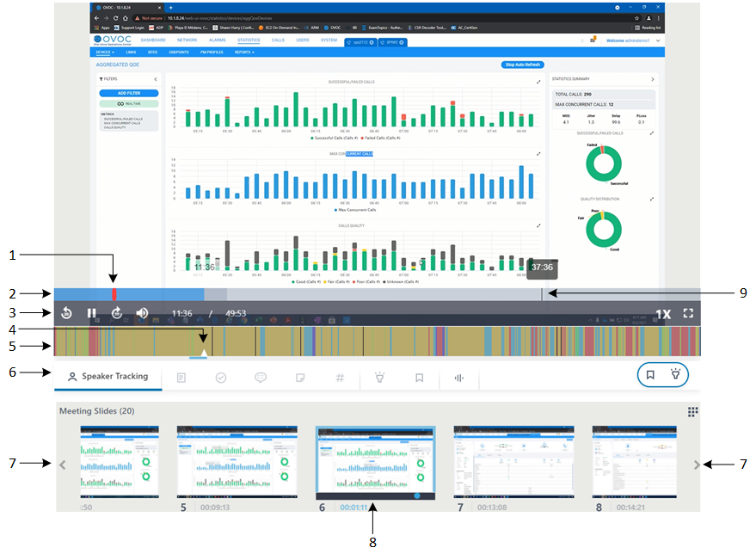Viewport: 756px width, 560px height.
Task: Open the sticky notes tab
Action: [300, 377]
